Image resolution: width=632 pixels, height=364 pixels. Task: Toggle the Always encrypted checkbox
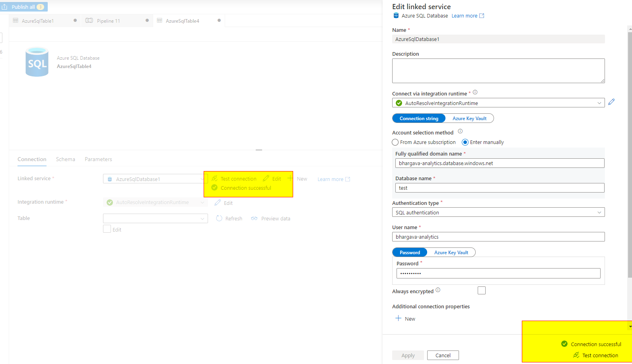[482, 290]
